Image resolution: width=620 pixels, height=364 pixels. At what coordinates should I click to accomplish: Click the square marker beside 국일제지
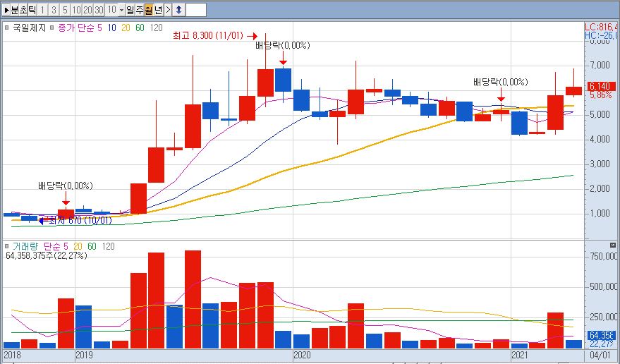click(7, 28)
